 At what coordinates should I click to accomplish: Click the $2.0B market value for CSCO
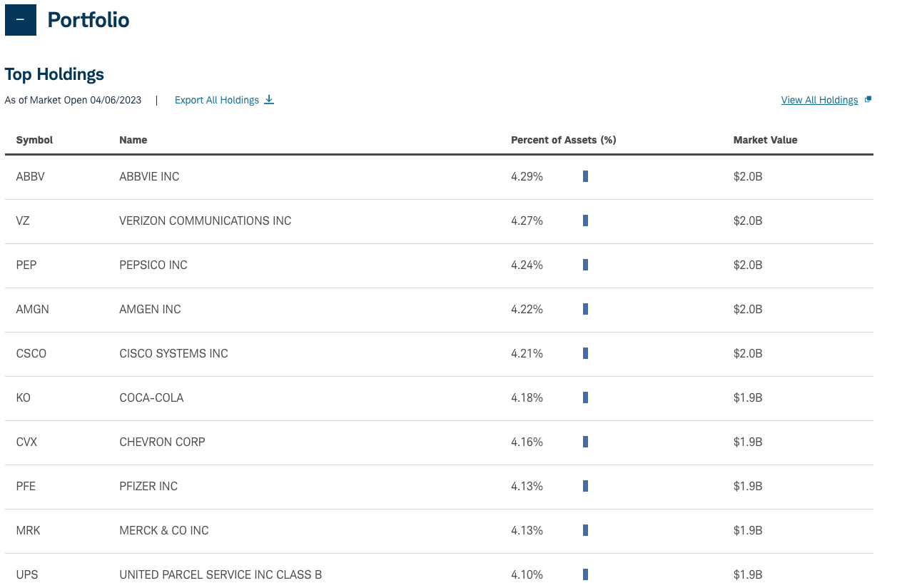point(748,353)
